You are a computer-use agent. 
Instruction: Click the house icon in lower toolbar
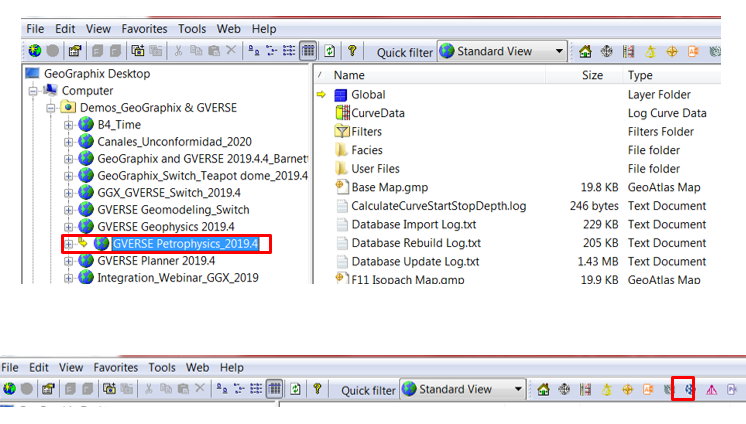[x=543, y=390]
